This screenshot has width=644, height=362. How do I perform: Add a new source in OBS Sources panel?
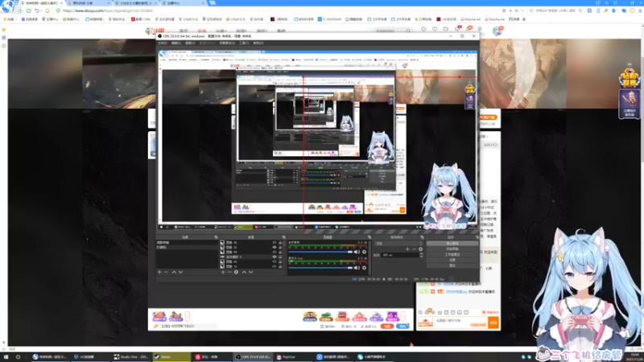point(223,272)
